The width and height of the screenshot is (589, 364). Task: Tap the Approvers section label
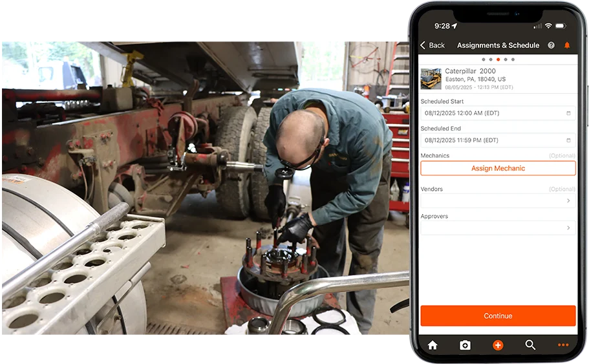434,217
